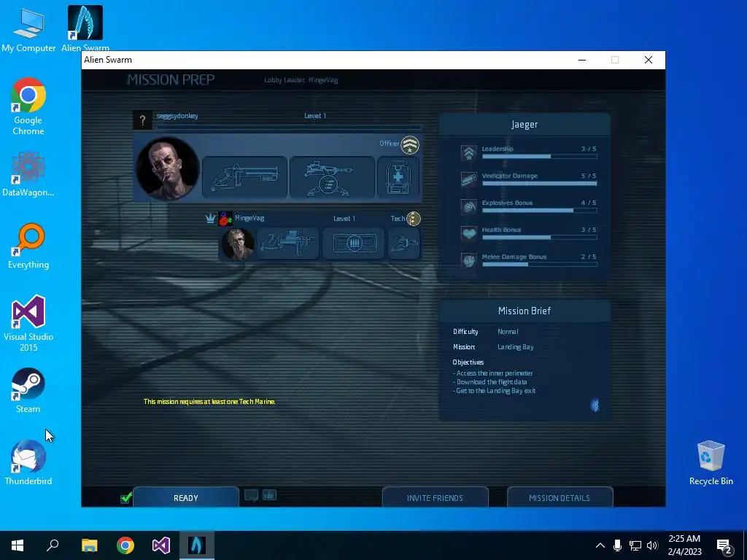Click the Mission Brief panel header
Viewport: 747px width, 560px height.
pyautogui.click(x=525, y=311)
